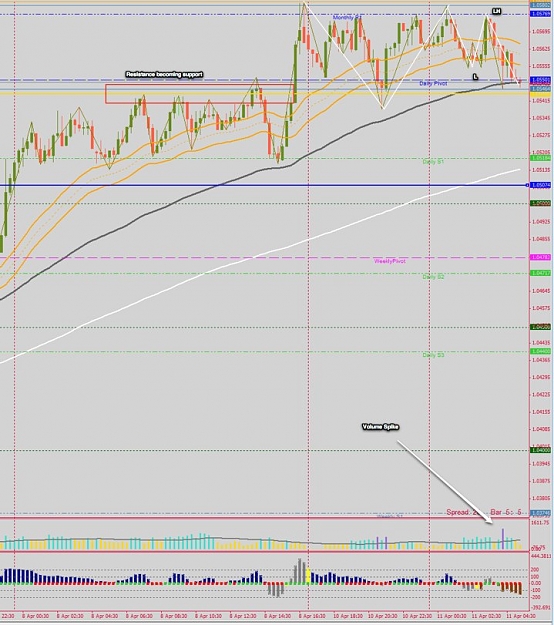The height and width of the screenshot is (625, 554).
Task: Select the blue 1.05074 price tag
Action: click(x=541, y=185)
